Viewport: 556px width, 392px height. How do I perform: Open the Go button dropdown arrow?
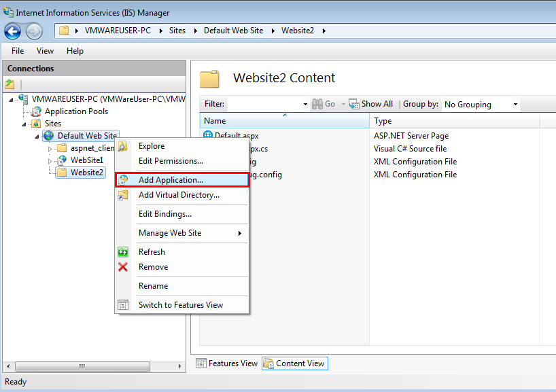(x=343, y=104)
